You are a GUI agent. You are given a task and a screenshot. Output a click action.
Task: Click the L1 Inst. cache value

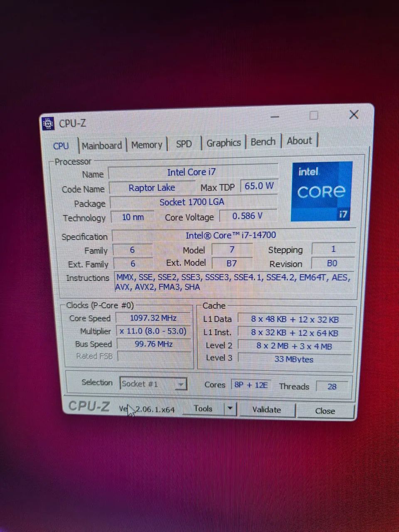click(x=295, y=333)
